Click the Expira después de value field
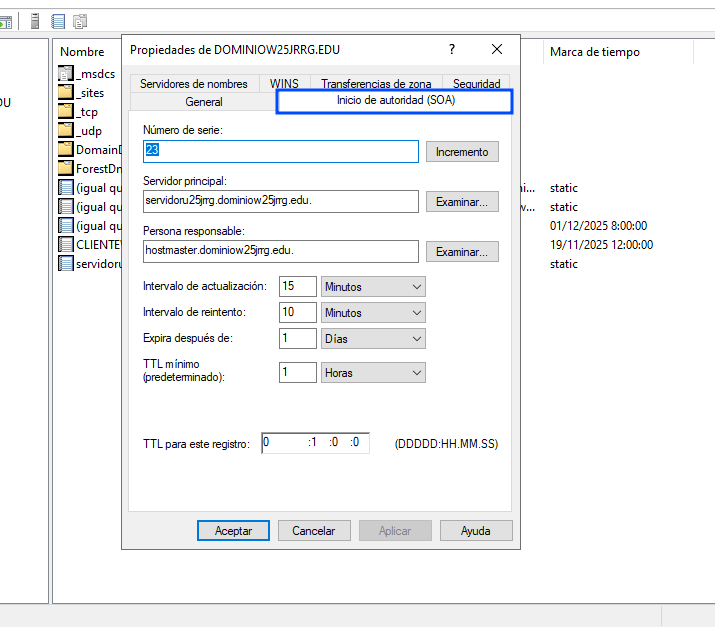The width and height of the screenshot is (715, 627). tap(298, 339)
